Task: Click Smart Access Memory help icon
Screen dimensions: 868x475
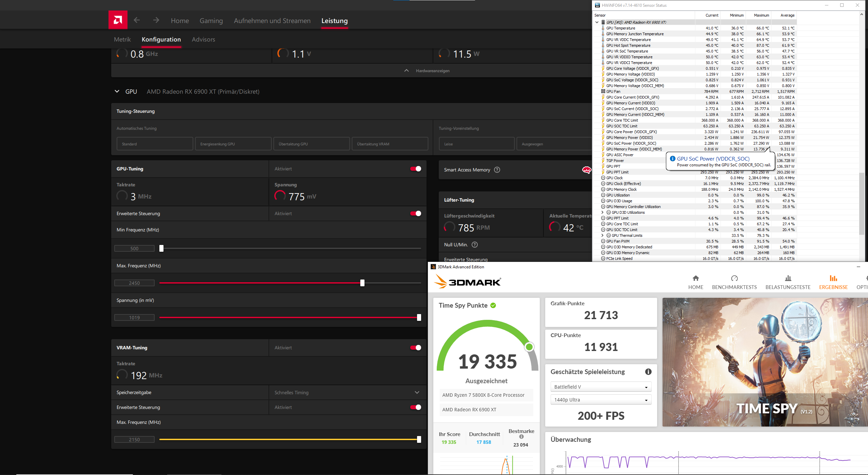Action: 497,170
